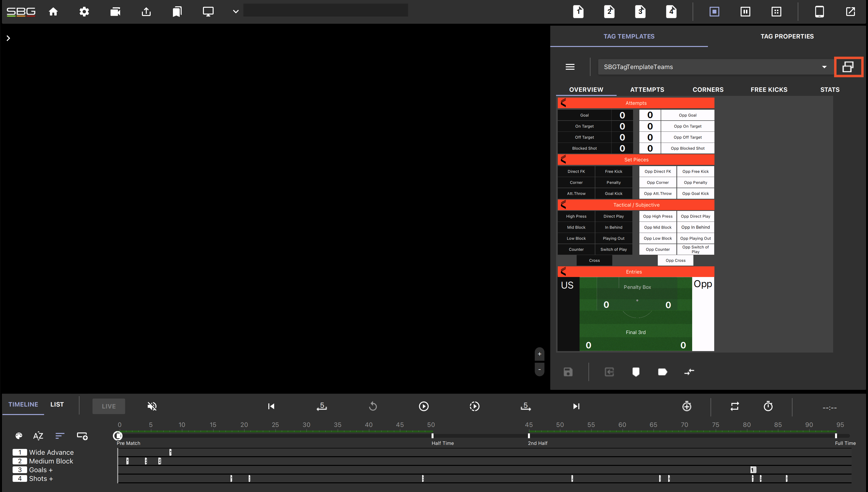Open bookmarks via the bookmark icon
This screenshot has height=492, width=868.
point(177,11)
